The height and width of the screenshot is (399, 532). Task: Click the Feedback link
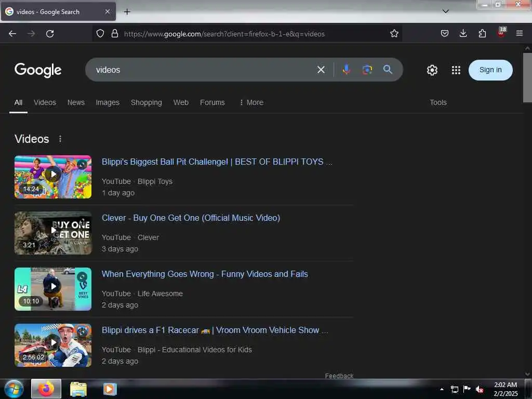(339, 376)
